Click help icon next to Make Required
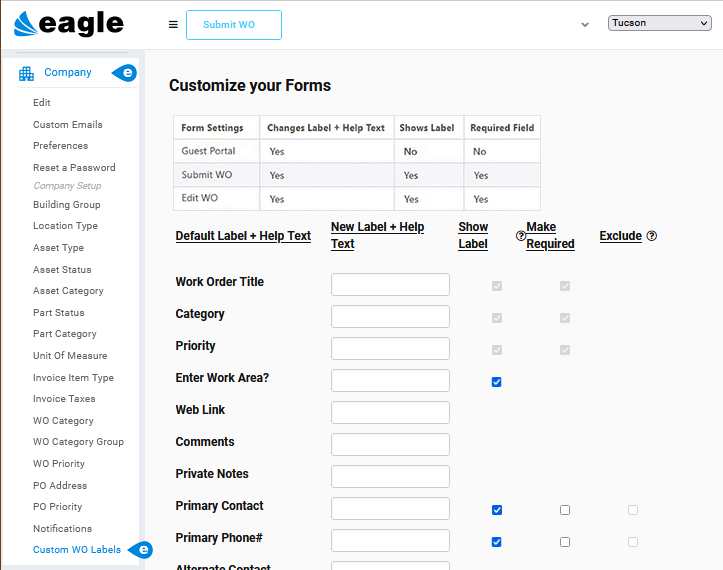The width and height of the screenshot is (723, 570). pos(521,236)
